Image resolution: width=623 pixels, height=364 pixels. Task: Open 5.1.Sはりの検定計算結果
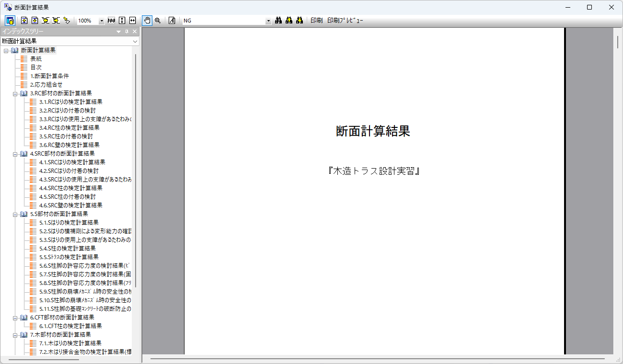coord(69,223)
